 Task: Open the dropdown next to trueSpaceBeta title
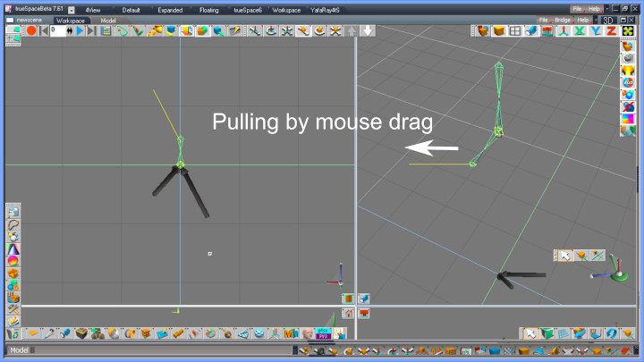click(71, 10)
